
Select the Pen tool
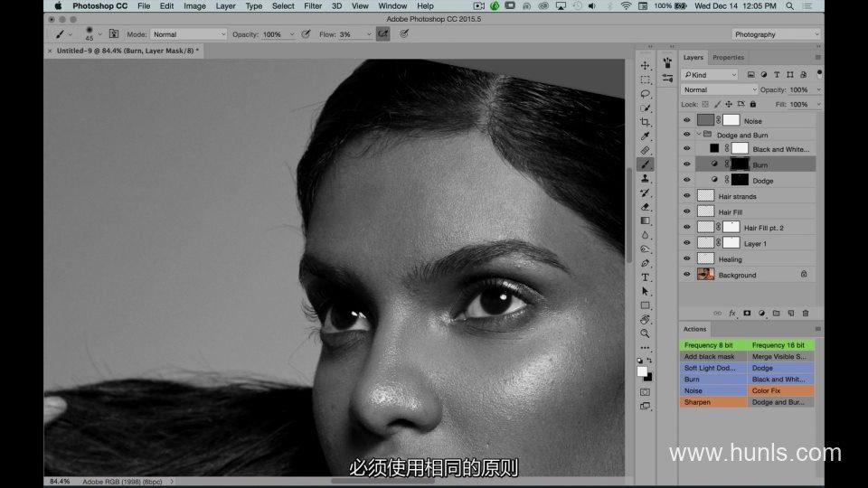pyautogui.click(x=645, y=263)
